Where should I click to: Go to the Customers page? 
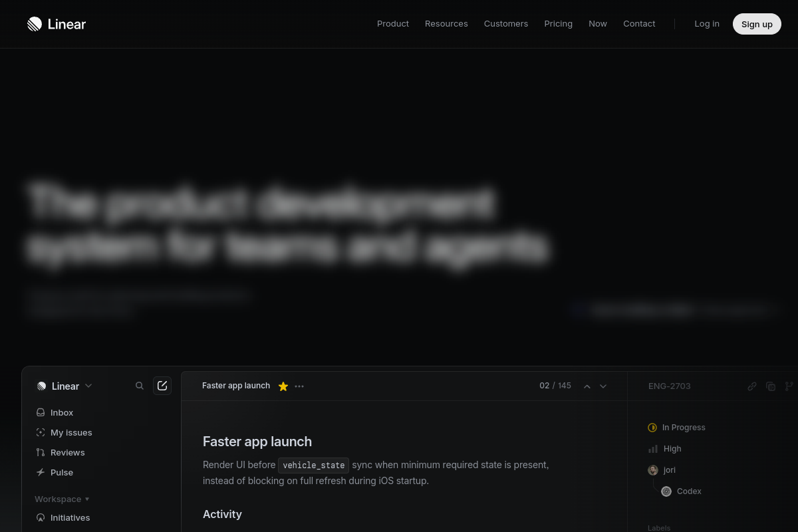point(506,23)
